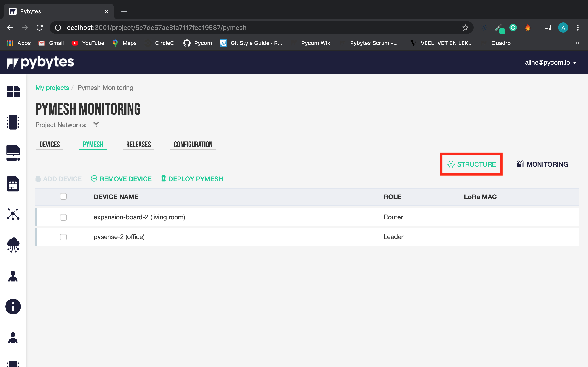
Task: Open the dashboard grid icon in sidebar
Action: tap(13, 92)
